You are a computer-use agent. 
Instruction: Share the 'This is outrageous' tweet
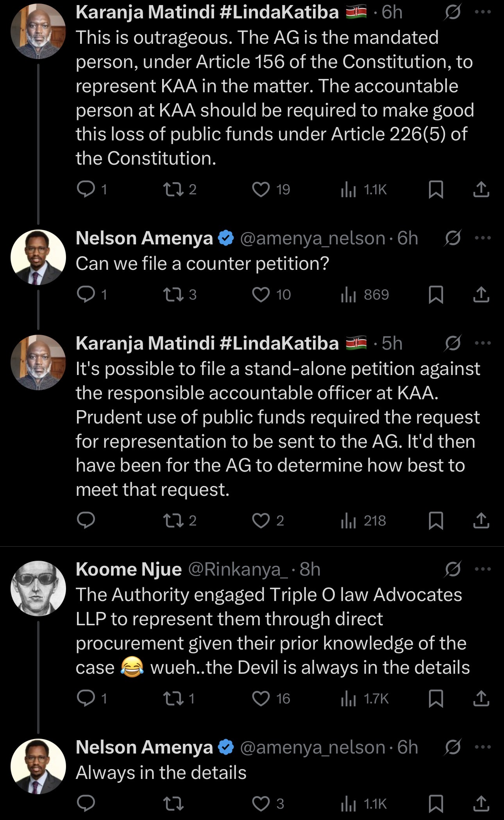click(481, 190)
